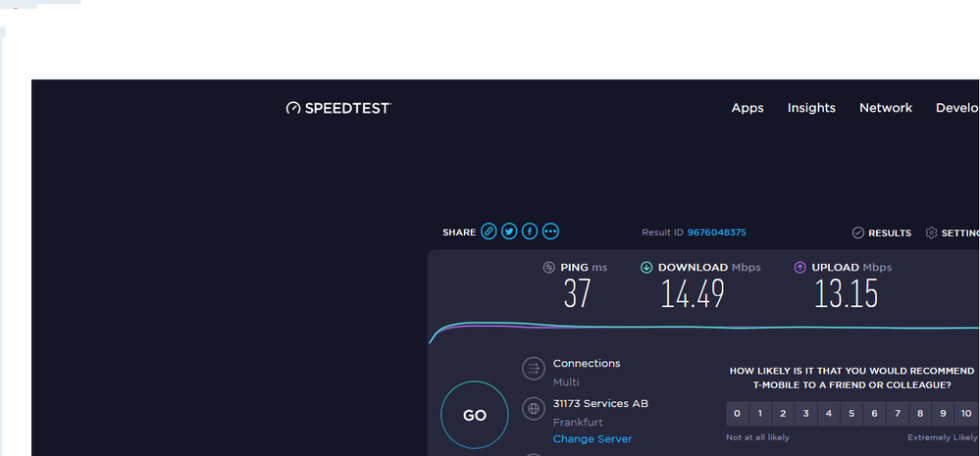Click the Connections mode icon
The width and height of the screenshot is (980, 456).
point(534,369)
